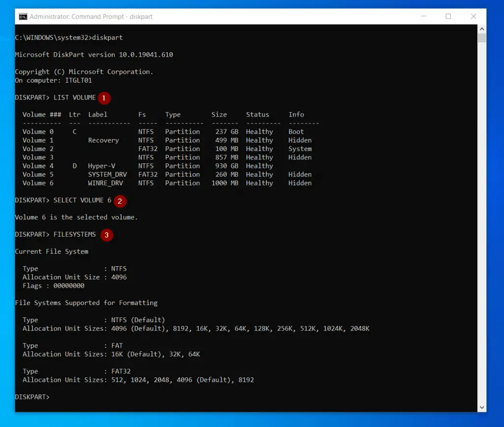Click the 'Size' column header
This screenshot has height=427, width=504.
(219, 115)
